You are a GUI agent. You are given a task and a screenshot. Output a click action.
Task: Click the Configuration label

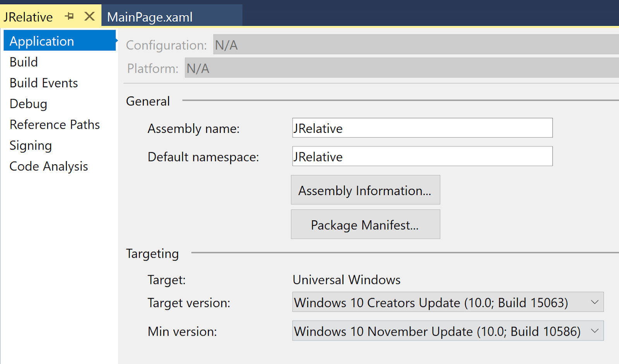pyautogui.click(x=166, y=45)
